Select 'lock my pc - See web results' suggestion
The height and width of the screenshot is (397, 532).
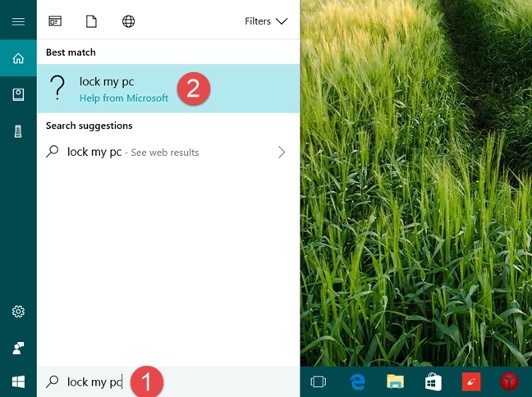coord(168,153)
